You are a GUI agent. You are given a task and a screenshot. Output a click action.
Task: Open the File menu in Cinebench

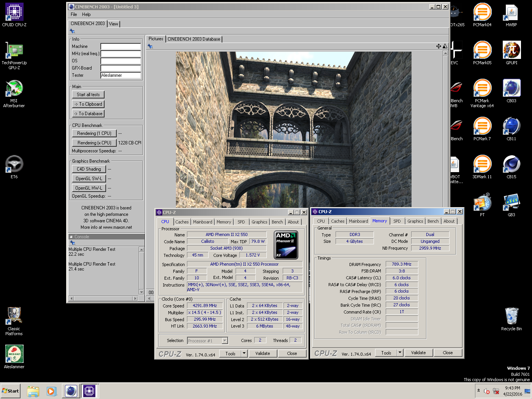click(x=74, y=14)
